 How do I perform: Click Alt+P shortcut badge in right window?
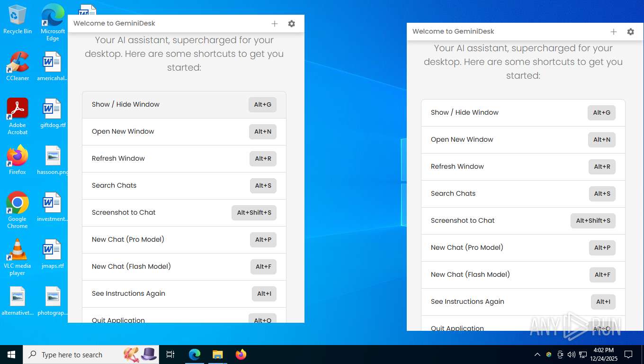click(602, 248)
